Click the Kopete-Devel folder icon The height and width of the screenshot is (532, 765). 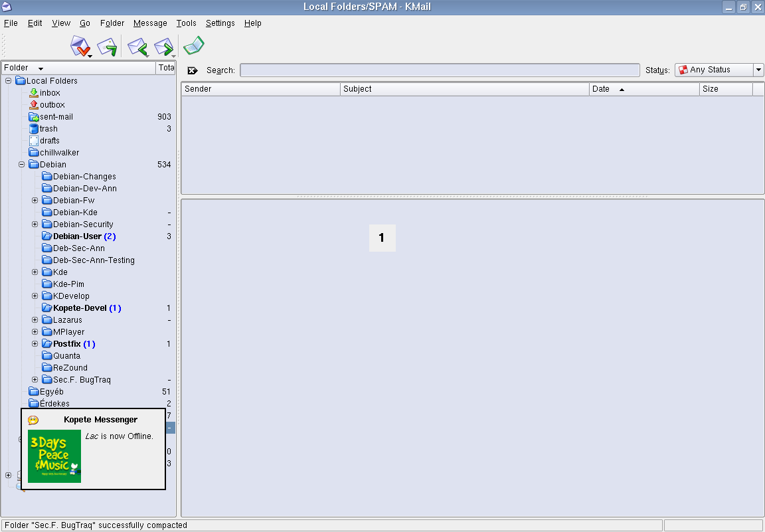click(x=47, y=308)
